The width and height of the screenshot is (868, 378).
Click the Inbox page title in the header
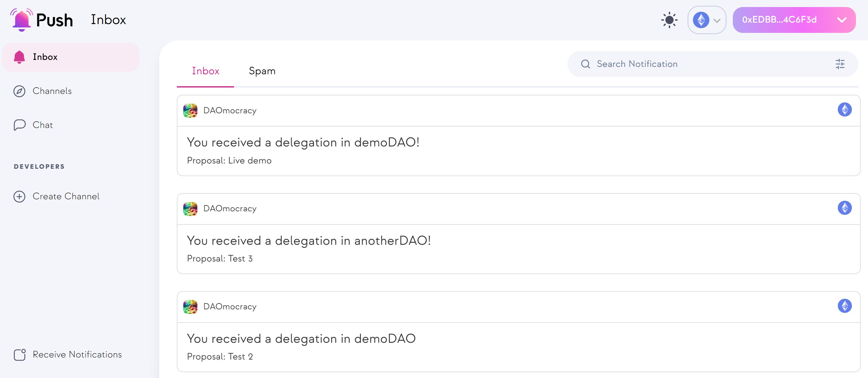(x=108, y=20)
